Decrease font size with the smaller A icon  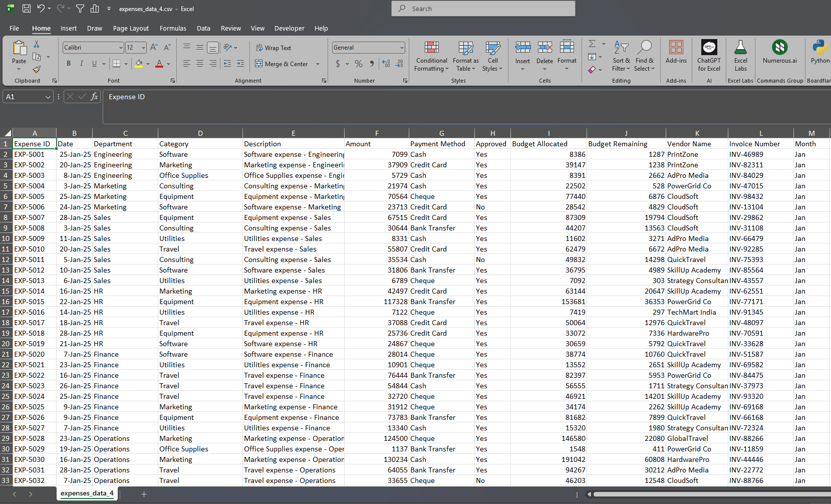[x=167, y=47]
